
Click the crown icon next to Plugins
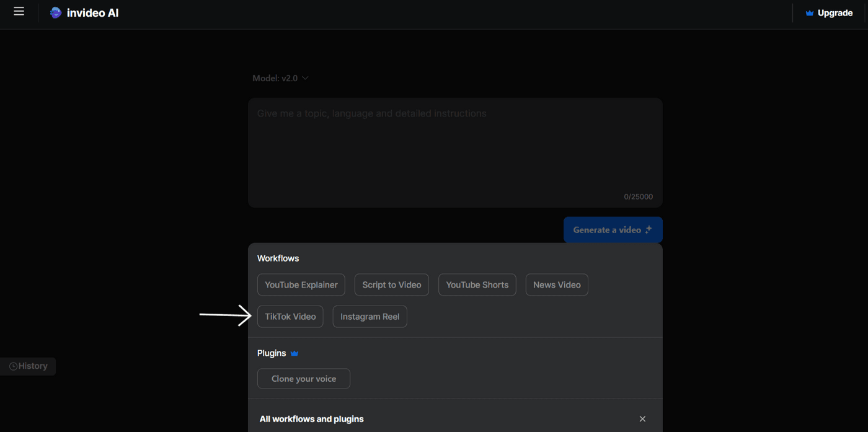tap(294, 353)
